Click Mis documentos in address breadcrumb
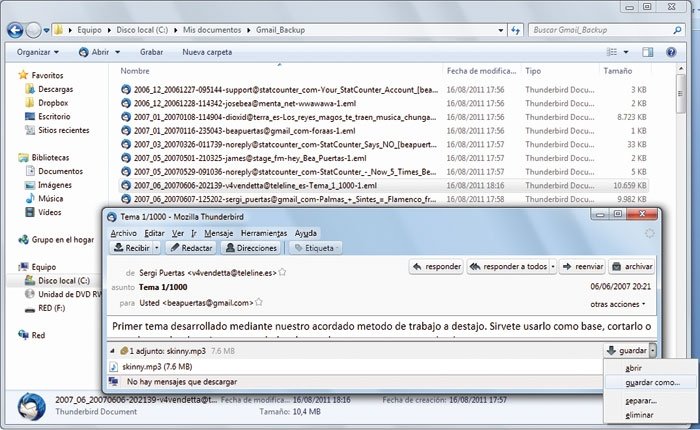Image resolution: width=700 pixels, height=430 pixels. [x=212, y=30]
